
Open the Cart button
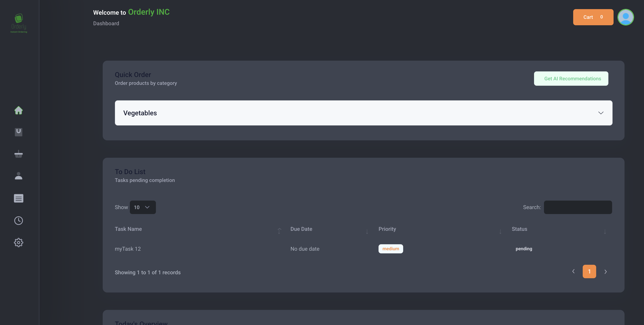[x=593, y=17]
